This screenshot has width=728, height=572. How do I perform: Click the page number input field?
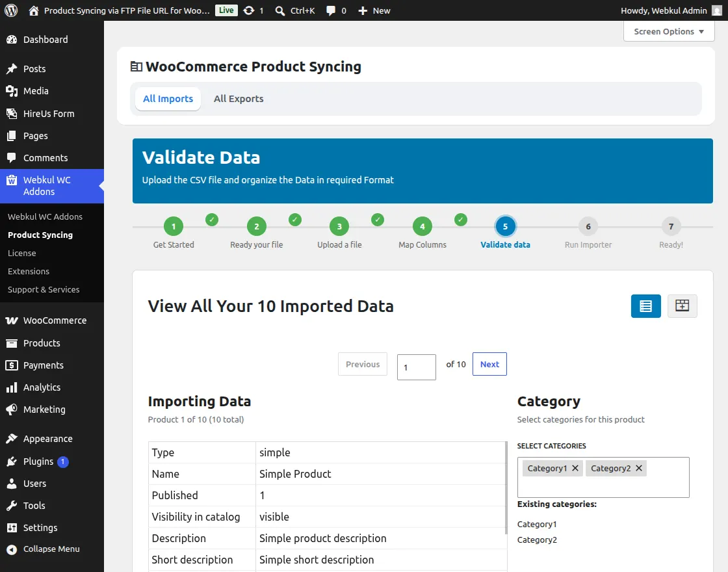[417, 367]
